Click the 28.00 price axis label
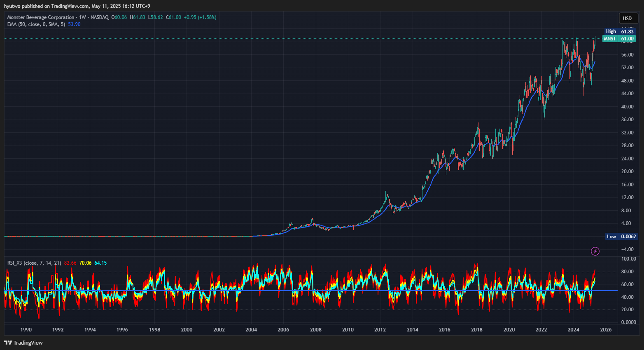This screenshot has height=350, width=644. [627, 146]
